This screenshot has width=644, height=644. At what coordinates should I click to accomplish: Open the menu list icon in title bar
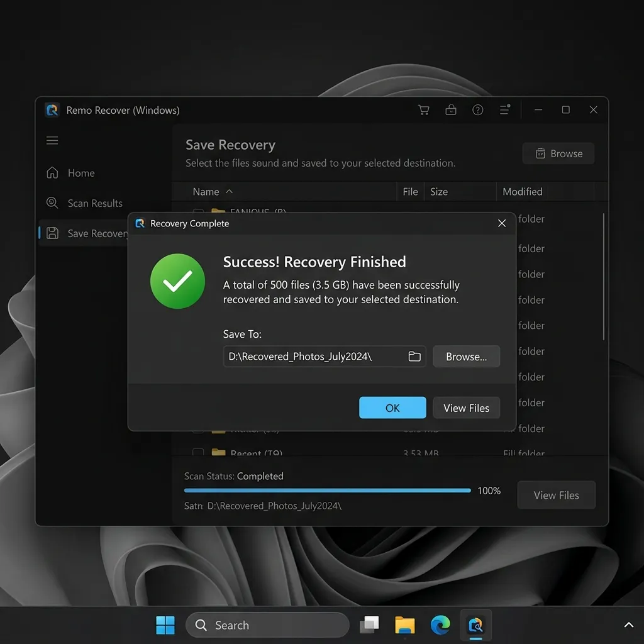coord(505,109)
